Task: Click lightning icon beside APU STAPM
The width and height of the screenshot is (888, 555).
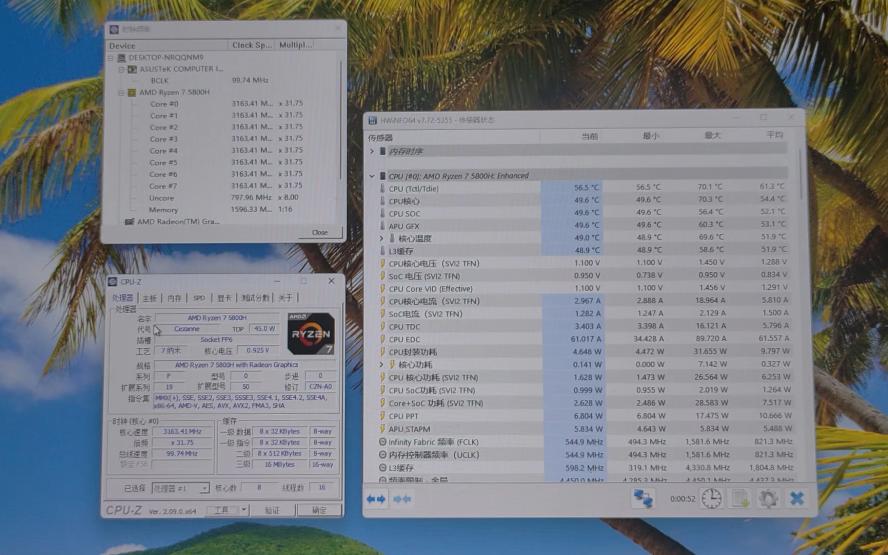Action: coord(383,429)
